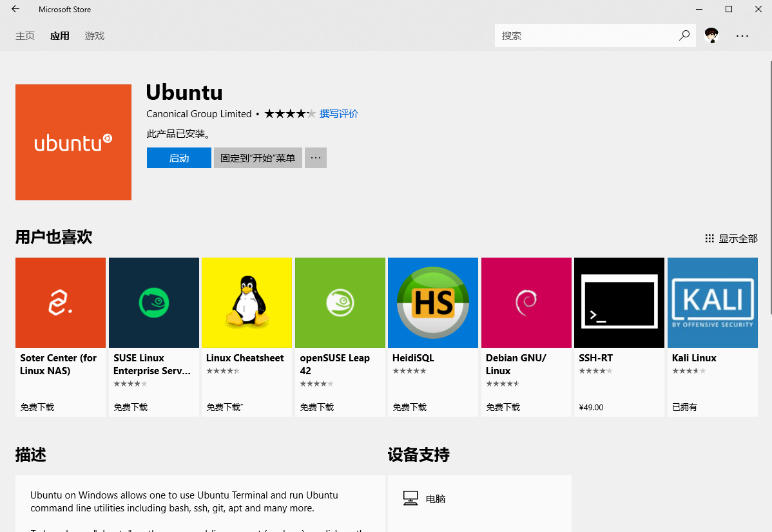Click the 撰写评价 link
The height and width of the screenshot is (532, 772).
[338, 114]
